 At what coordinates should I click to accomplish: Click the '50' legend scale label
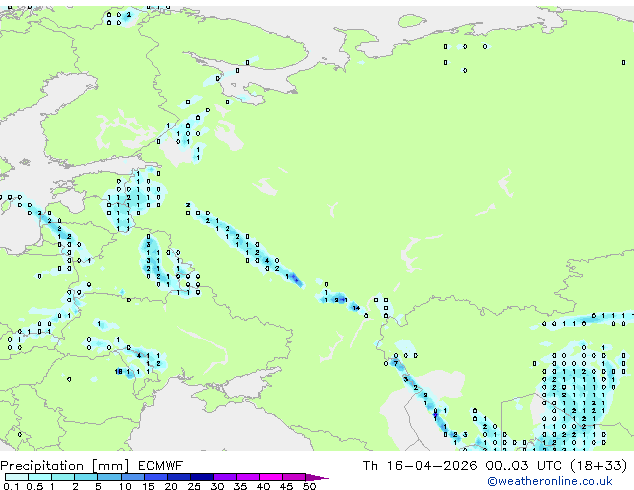309,486
